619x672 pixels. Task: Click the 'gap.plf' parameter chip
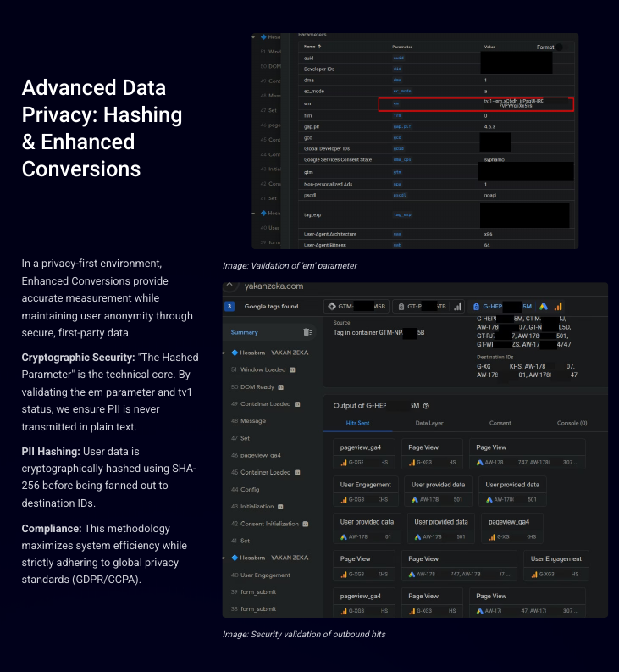(402, 126)
